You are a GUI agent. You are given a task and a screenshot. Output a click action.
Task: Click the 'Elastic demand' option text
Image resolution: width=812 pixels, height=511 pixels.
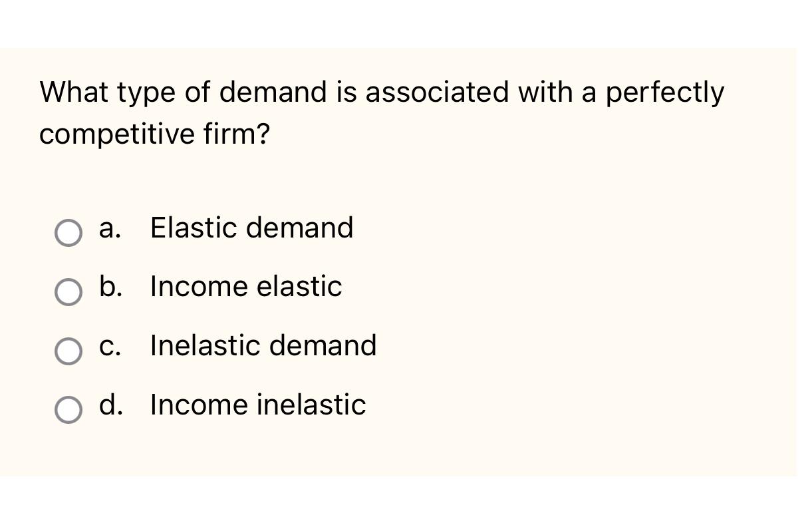coord(251,228)
